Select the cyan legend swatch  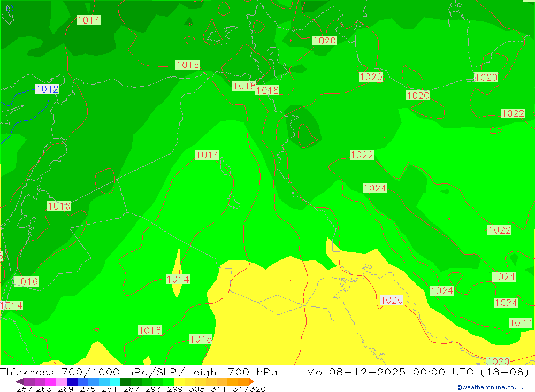tap(115, 381)
